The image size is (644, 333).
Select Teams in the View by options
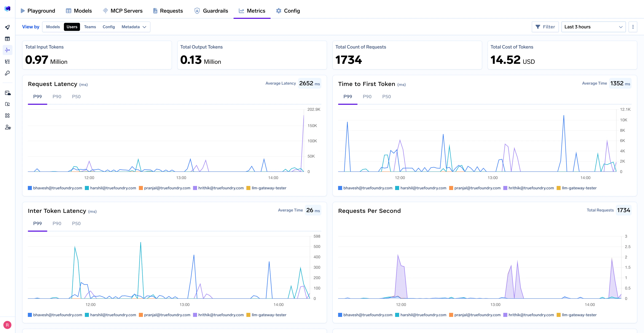click(x=90, y=27)
